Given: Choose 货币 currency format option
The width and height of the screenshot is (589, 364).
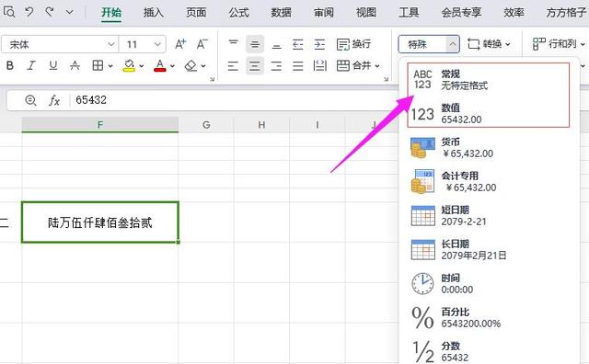Looking at the screenshot, I should point(489,147).
